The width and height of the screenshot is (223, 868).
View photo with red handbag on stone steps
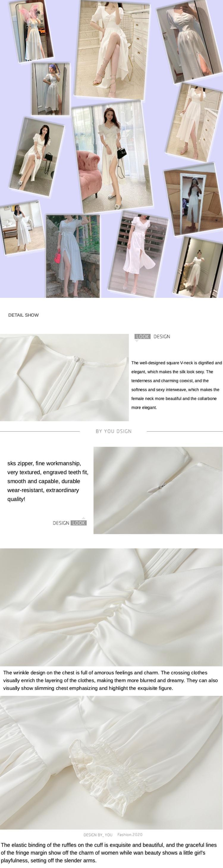coord(73,256)
